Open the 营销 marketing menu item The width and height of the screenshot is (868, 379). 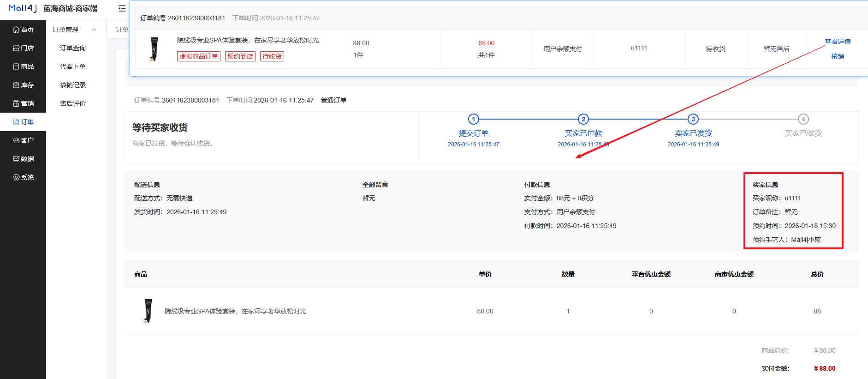click(x=23, y=103)
